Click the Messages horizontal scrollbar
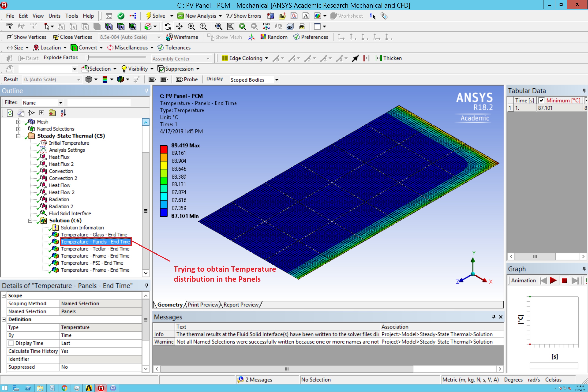This screenshot has height=392, width=588. tap(287, 369)
